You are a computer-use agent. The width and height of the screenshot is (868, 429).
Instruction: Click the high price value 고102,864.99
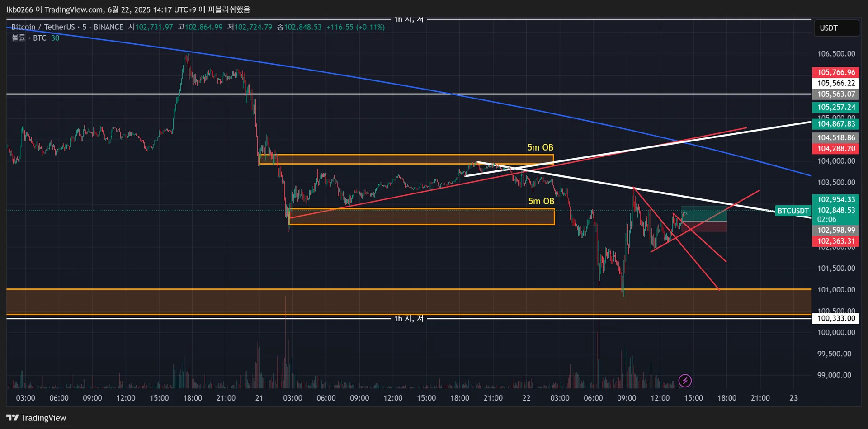[x=200, y=27]
